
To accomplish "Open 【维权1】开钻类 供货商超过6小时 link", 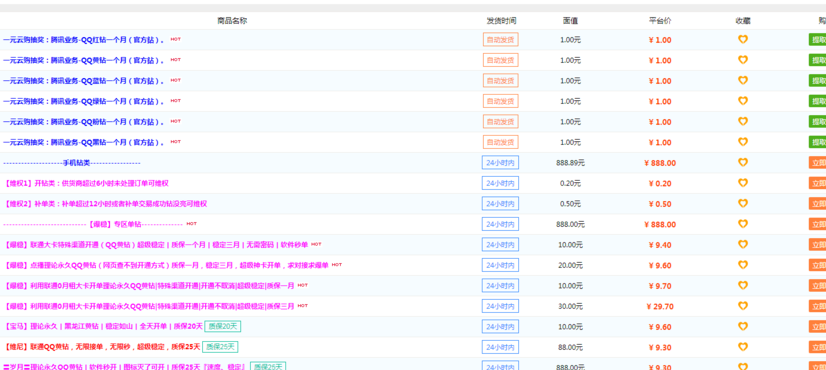I will [86, 183].
